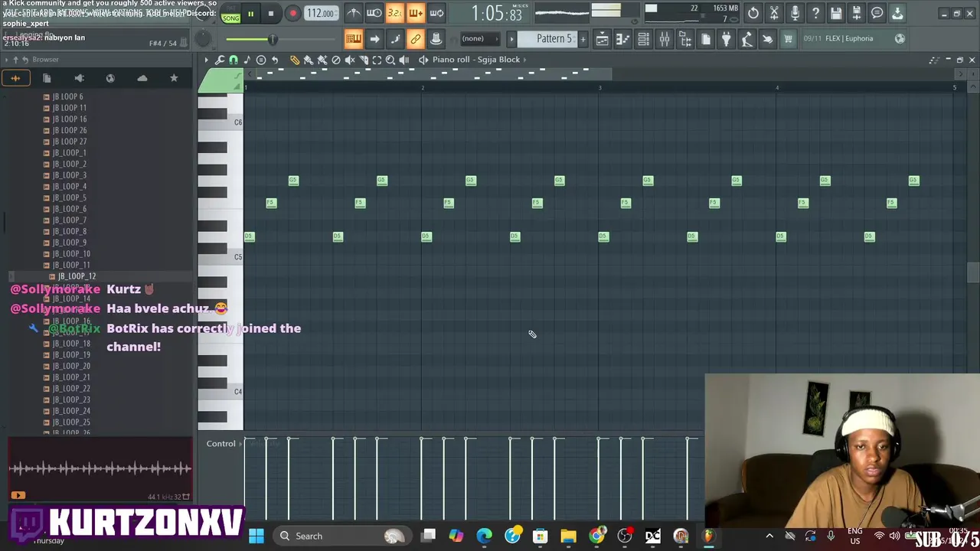Open the (none) snap selector dropdown
980x551 pixels.
[x=479, y=39]
